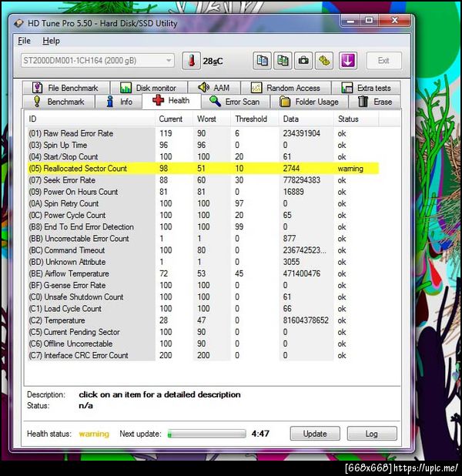Open the Help menu
This screenshot has width=462, height=476.
pyautogui.click(x=51, y=41)
